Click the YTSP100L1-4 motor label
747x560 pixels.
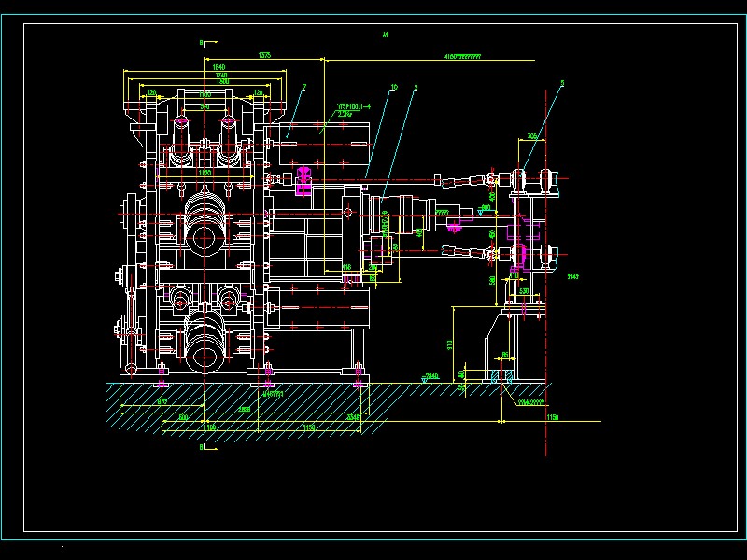tap(354, 106)
